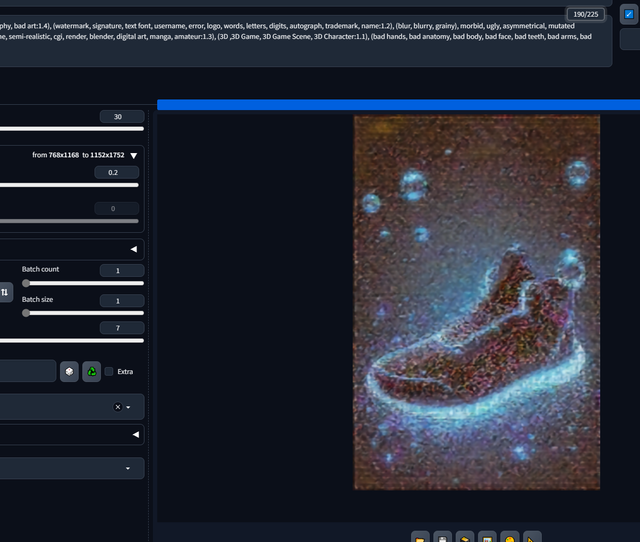Screen dimensions: 640x542
Task: Click the greyed-out 0 number field
Action: (x=117, y=209)
